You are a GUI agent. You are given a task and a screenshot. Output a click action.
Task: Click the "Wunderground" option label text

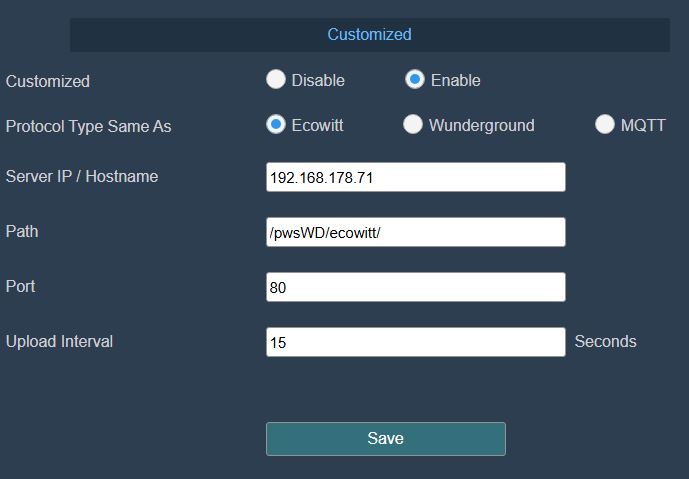pyautogui.click(x=481, y=125)
